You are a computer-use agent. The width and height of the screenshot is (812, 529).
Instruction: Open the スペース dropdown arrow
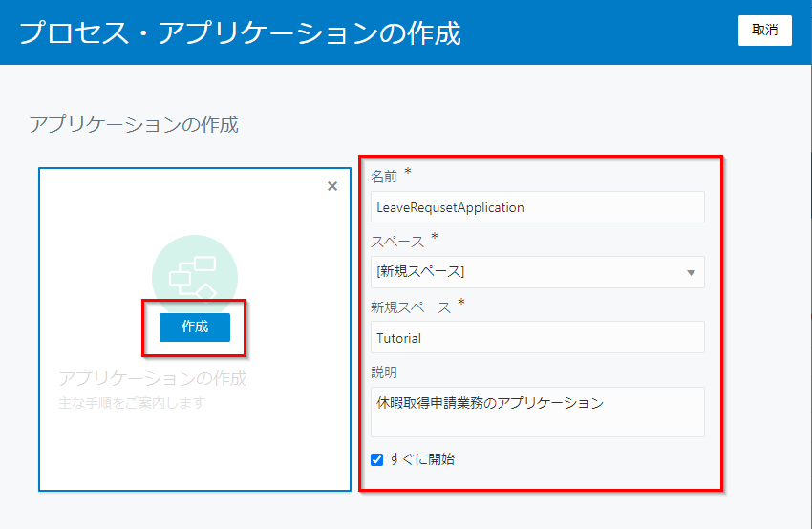point(691,272)
